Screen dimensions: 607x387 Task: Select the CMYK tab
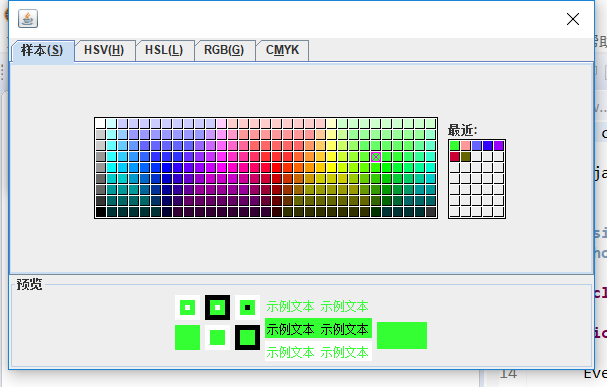(283, 50)
